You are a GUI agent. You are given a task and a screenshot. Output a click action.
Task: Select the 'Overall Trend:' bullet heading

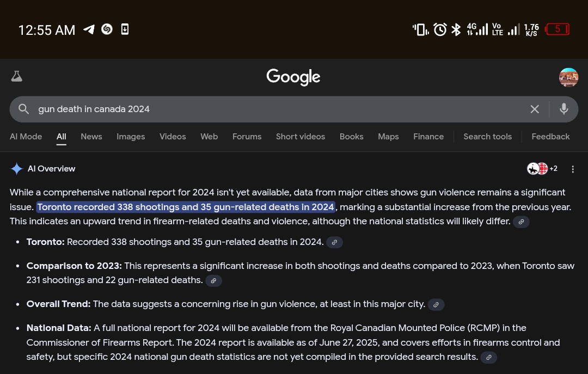[58, 304]
